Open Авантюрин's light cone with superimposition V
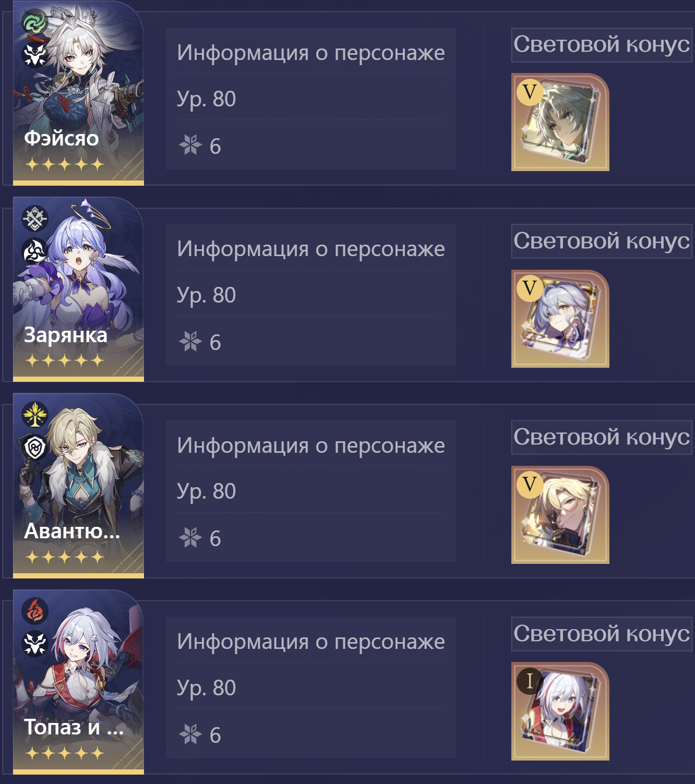The height and width of the screenshot is (784, 695). [560, 515]
